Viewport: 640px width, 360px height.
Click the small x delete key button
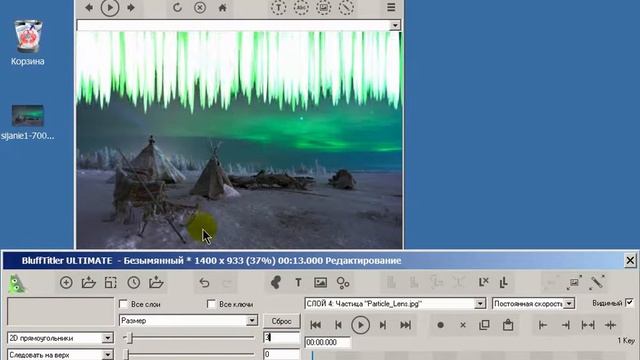click(463, 325)
